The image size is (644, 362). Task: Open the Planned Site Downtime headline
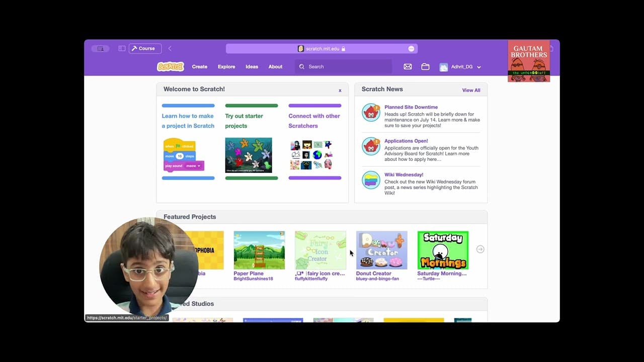click(x=411, y=107)
